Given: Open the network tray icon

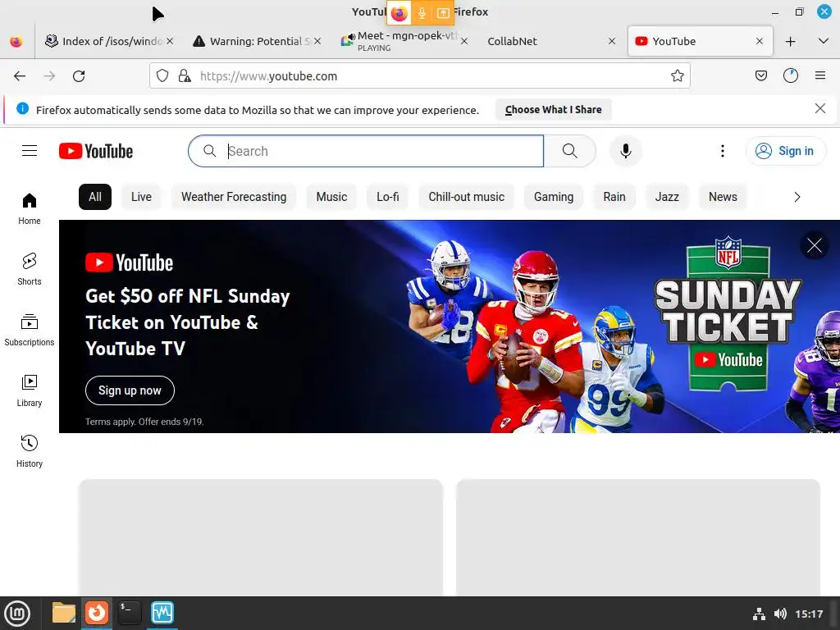Looking at the screenshot, I should click(x=759, y=614).
